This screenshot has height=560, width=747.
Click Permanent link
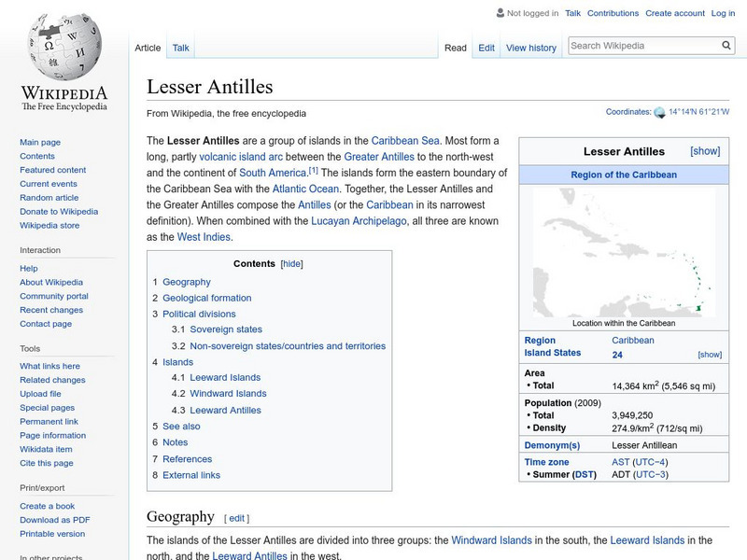pyautogui.click(x=49, y=422)
